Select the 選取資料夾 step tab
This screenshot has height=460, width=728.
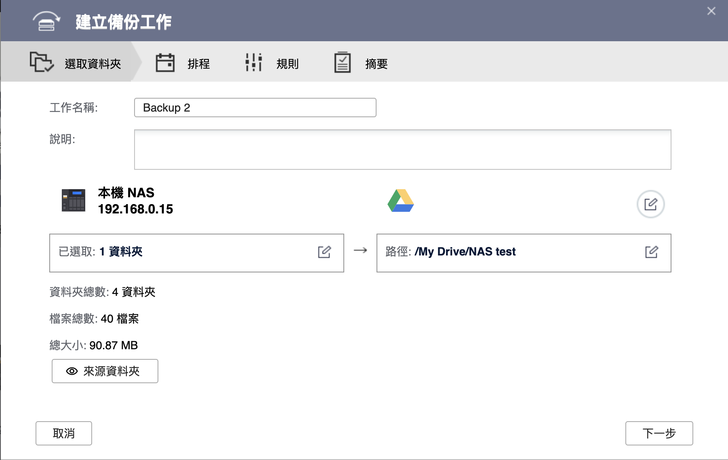[x=92, y=64]
